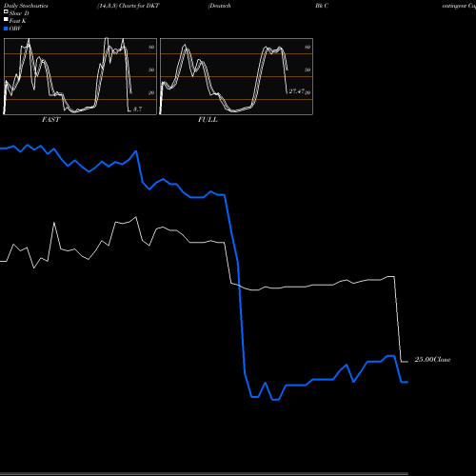
Task: Select the 'Fast K' legend label
Action: click(18, 21)
